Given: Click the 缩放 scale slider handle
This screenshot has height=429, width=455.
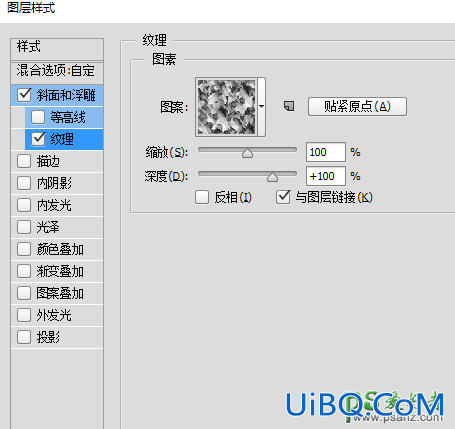Looking at the screenshot, I should pos(247,153).
